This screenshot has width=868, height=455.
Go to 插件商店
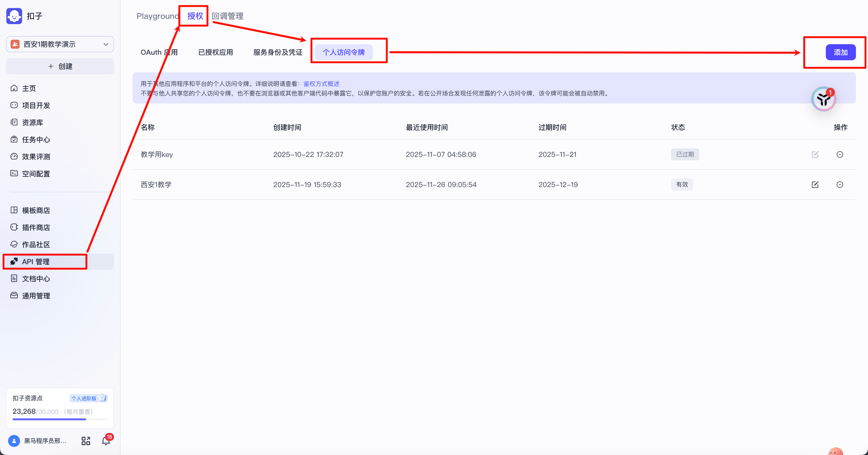pos(60,227)
